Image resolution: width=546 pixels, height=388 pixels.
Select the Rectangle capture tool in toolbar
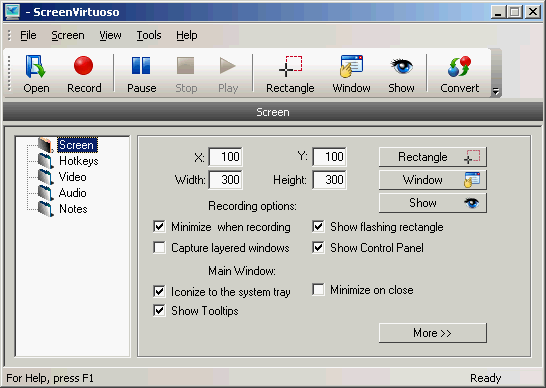(x=290, y=74)
